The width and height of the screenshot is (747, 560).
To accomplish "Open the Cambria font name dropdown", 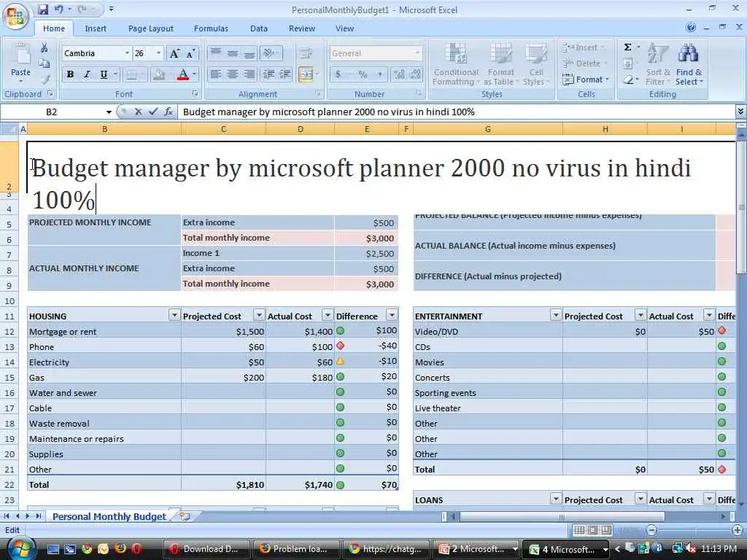I will point(127,53).
